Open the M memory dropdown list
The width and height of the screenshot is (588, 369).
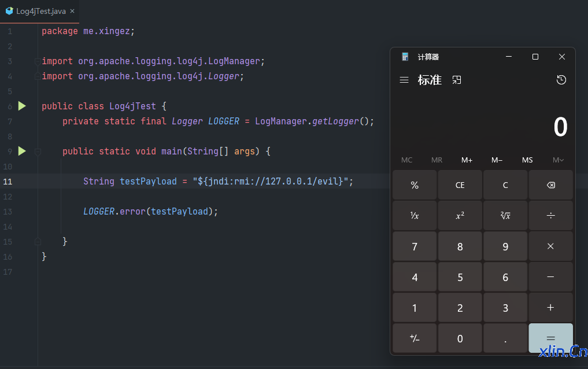coord(558,160)
